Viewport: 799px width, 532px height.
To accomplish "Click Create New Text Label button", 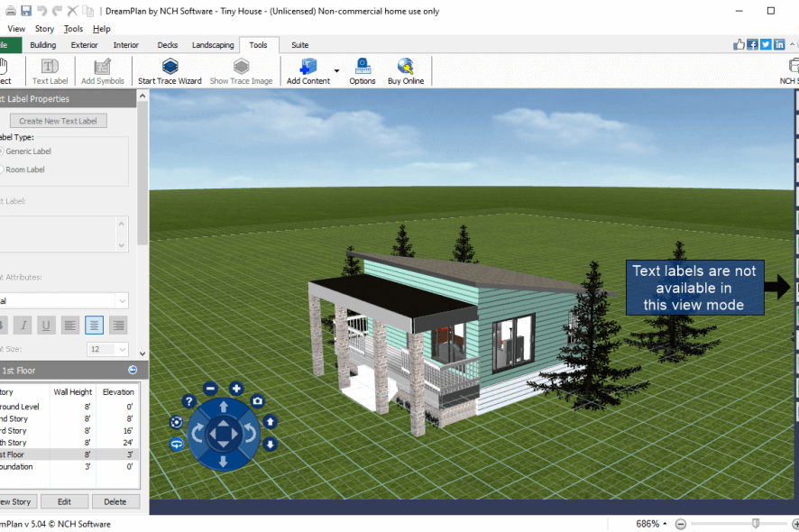I will point(58,121).
